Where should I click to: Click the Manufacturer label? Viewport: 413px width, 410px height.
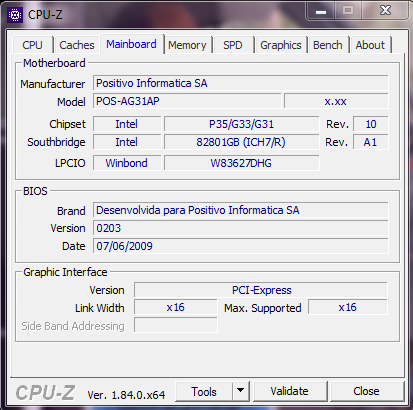(53, 84)
